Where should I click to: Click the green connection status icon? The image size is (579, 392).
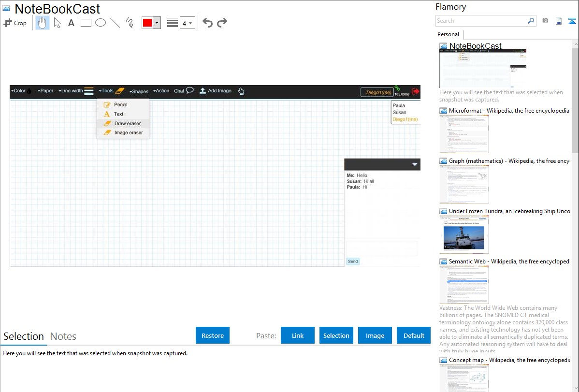click(397, 88)
